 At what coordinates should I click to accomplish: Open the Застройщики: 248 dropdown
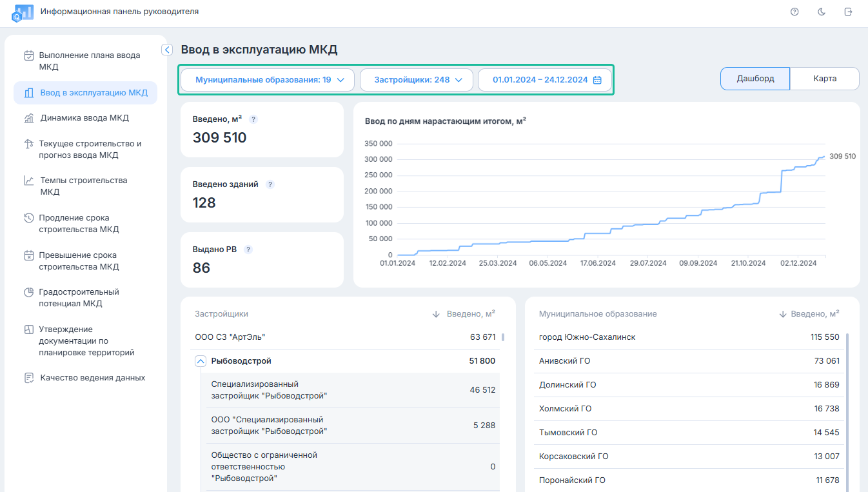tap(418, 80)
